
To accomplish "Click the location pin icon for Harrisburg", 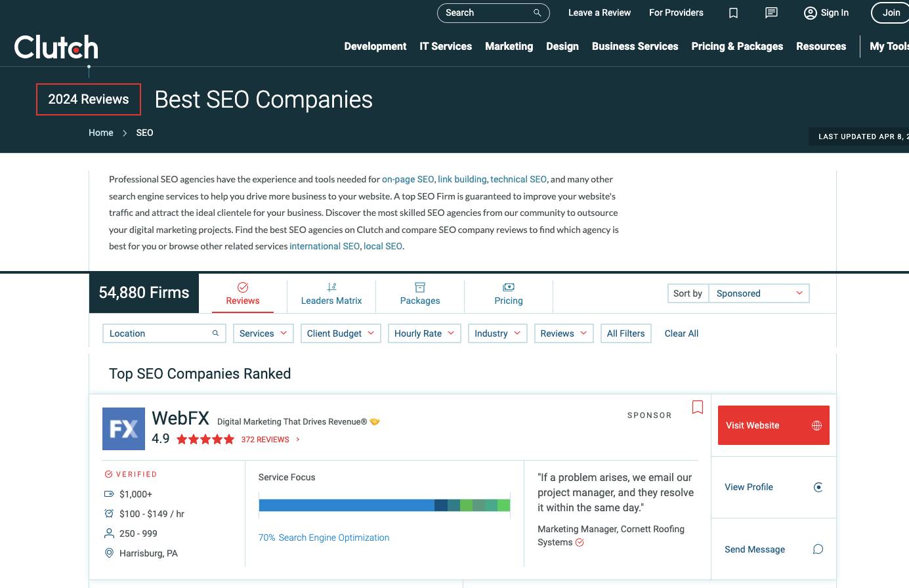I will coord(109,553).
